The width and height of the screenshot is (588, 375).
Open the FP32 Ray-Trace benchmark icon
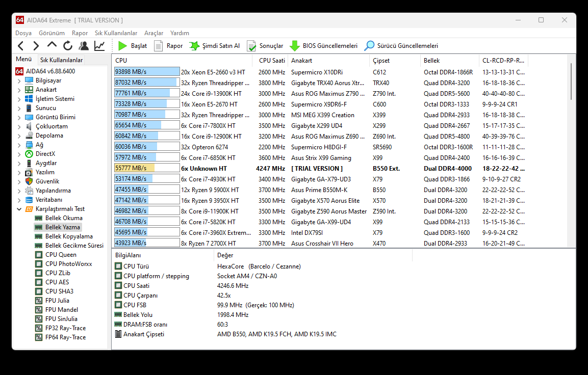[x=39, y=328]
